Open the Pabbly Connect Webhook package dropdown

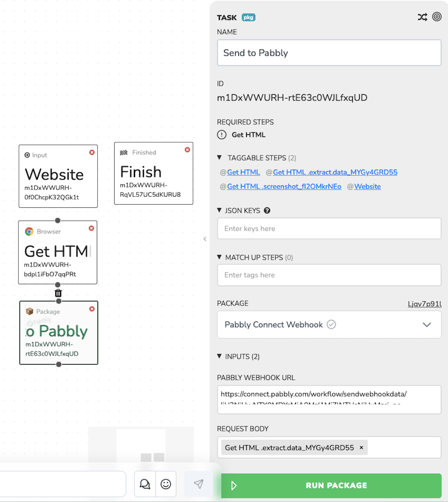point(329,325)
